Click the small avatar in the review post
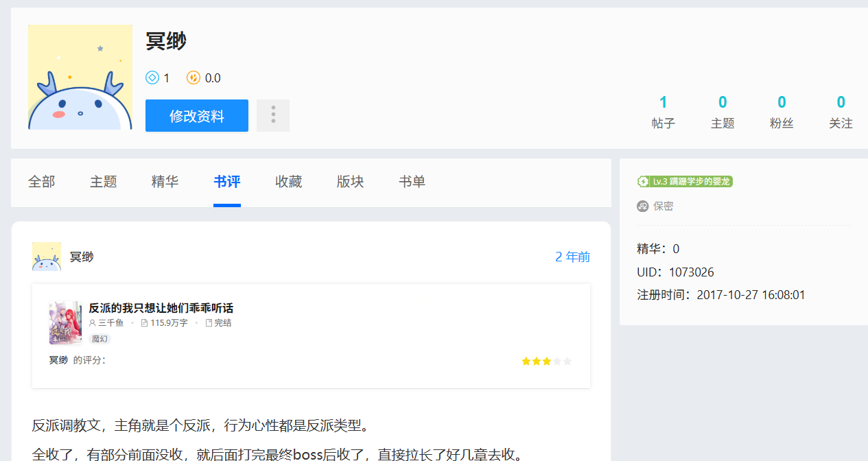Image resolution: width=868 pixels, height=461 pixels. tap(47, 257)
